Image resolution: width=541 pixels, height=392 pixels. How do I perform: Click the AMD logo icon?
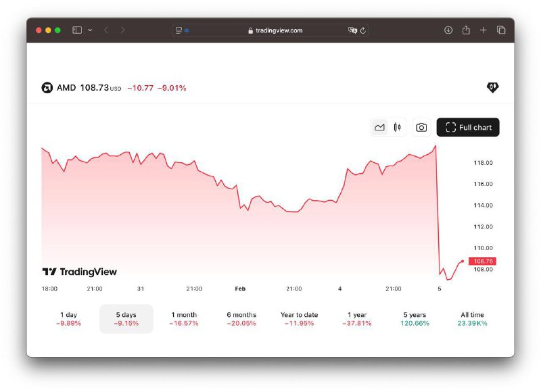pos(47,88)
